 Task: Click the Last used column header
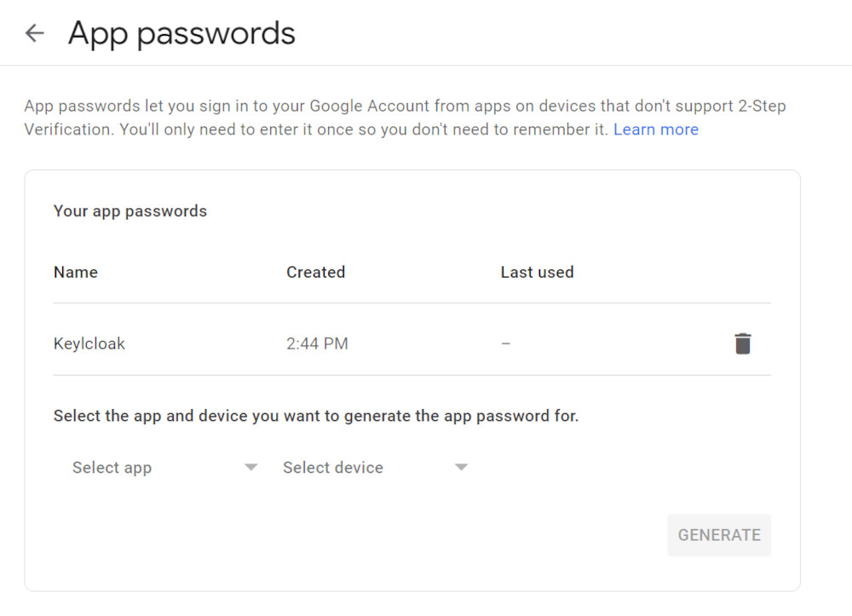(x=537, y=272)
